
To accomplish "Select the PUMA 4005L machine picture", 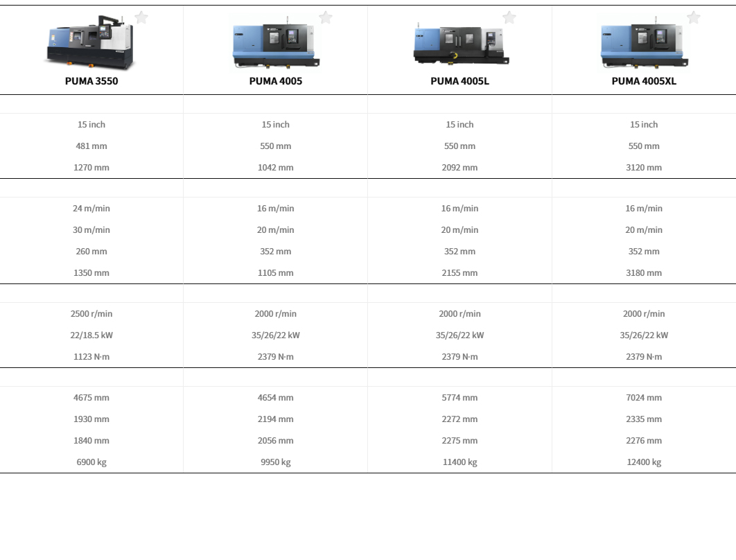I will 460,43.
